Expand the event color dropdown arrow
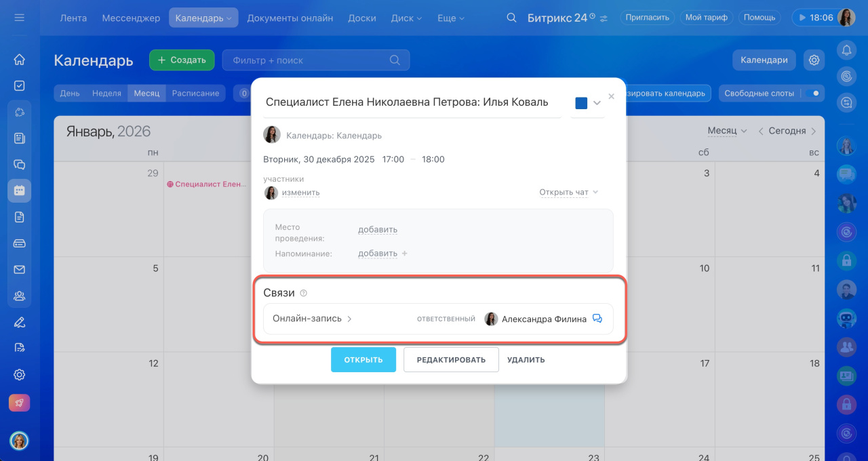 click(597, 103)
